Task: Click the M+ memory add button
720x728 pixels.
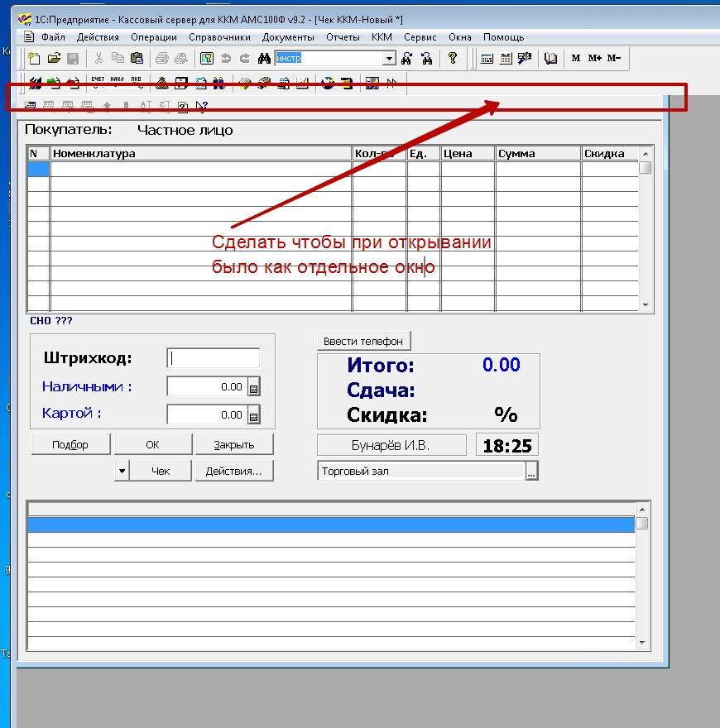Action: pyautogui.click(x=595, y=58)
